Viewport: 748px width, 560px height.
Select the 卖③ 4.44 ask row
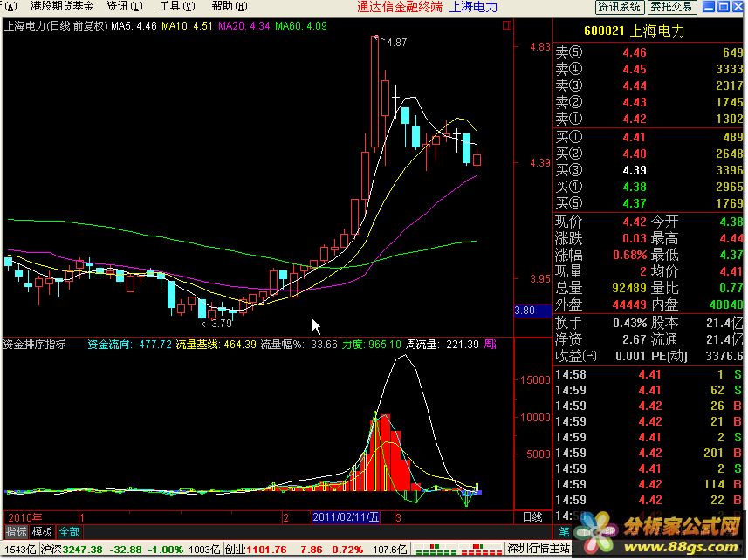coord(648,85)
